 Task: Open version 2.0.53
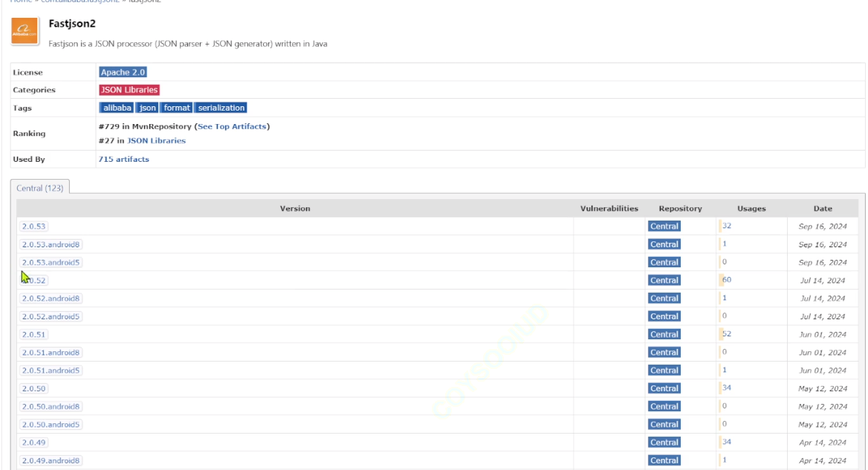tap(33, 226)
